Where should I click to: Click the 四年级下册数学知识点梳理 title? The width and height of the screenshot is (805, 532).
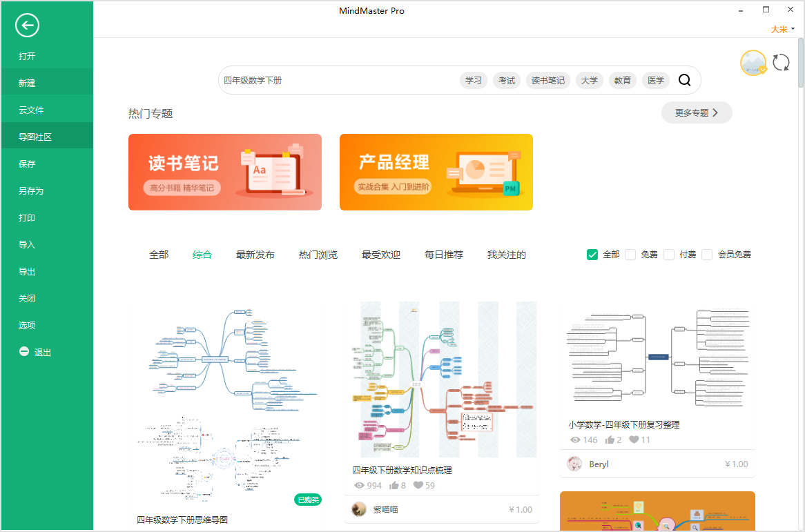402,470
